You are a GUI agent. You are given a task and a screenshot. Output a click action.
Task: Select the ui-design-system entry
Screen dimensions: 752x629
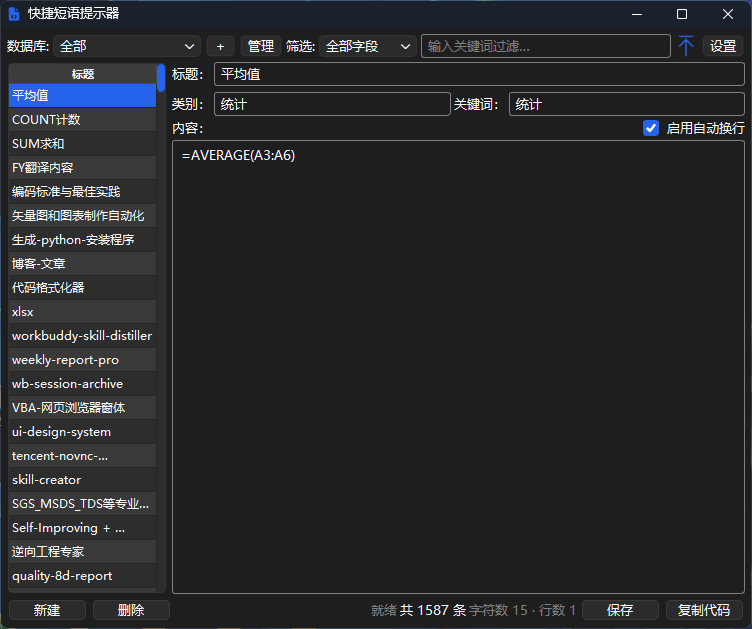tap(82, 431)
